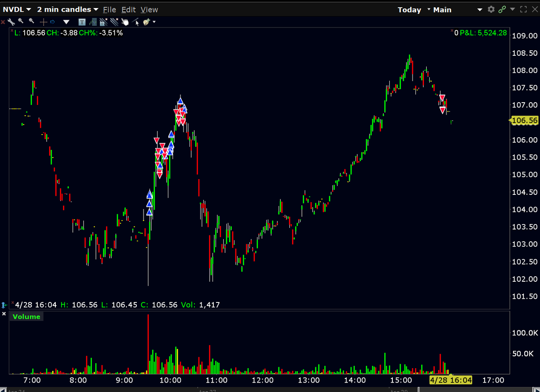
Task: Click the icon left of the 4/28 16:04 data row
Action: [x=4, y=305]
